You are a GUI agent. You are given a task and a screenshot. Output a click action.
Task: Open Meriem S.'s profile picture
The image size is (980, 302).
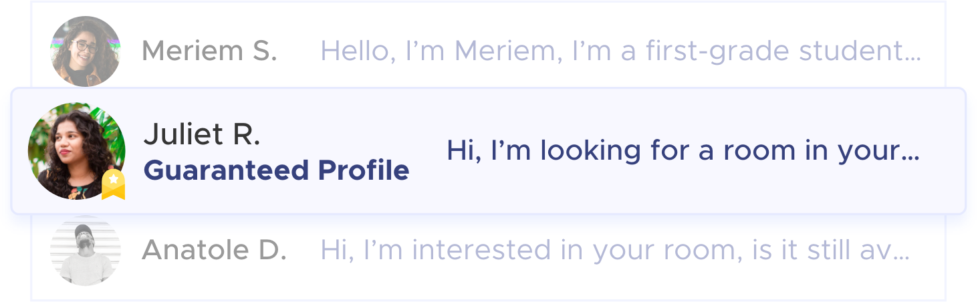86,51
